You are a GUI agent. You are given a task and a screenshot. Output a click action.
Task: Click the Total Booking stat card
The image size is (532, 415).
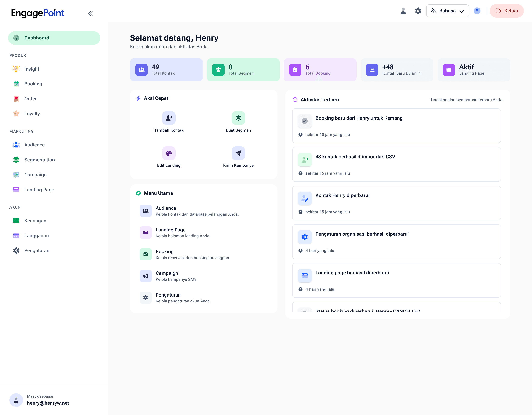coord(320,70)
